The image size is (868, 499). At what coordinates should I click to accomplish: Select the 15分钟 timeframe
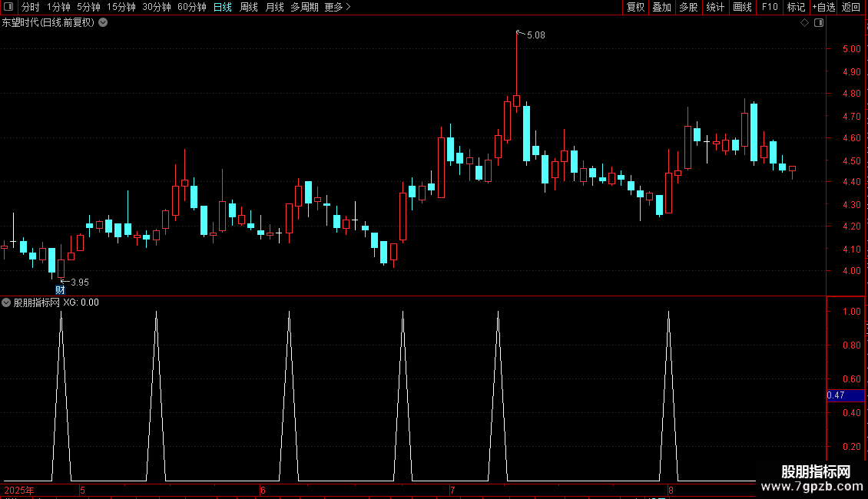pyautogui.click(x=121, y=7)
